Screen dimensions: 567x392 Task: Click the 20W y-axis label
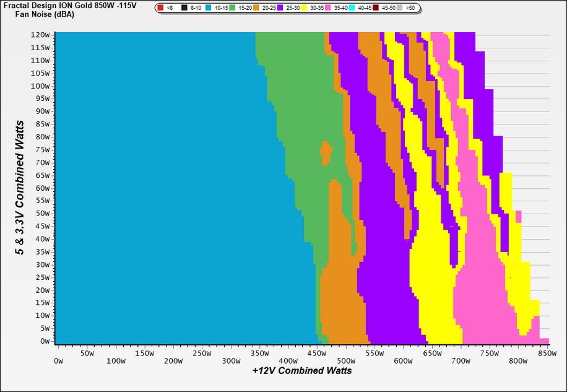click(42, 290)
